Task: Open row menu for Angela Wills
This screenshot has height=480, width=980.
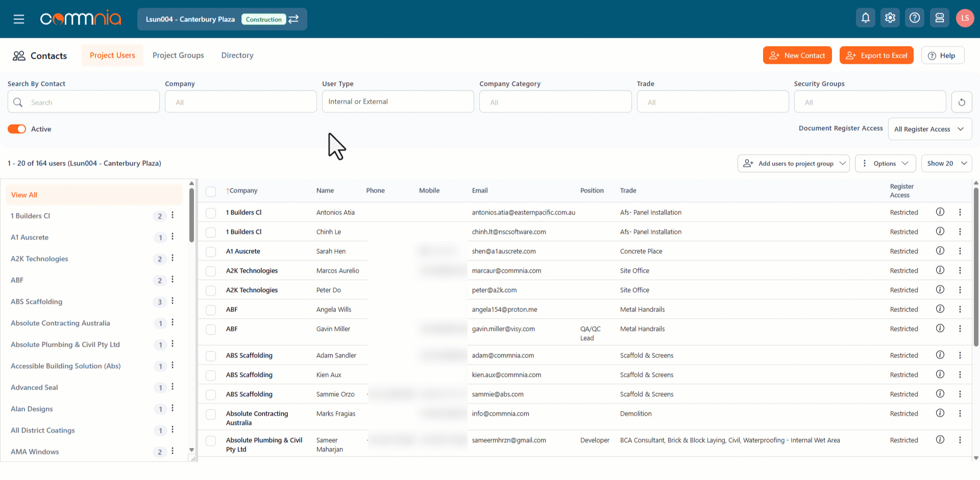Action: [x=960, y=309]
